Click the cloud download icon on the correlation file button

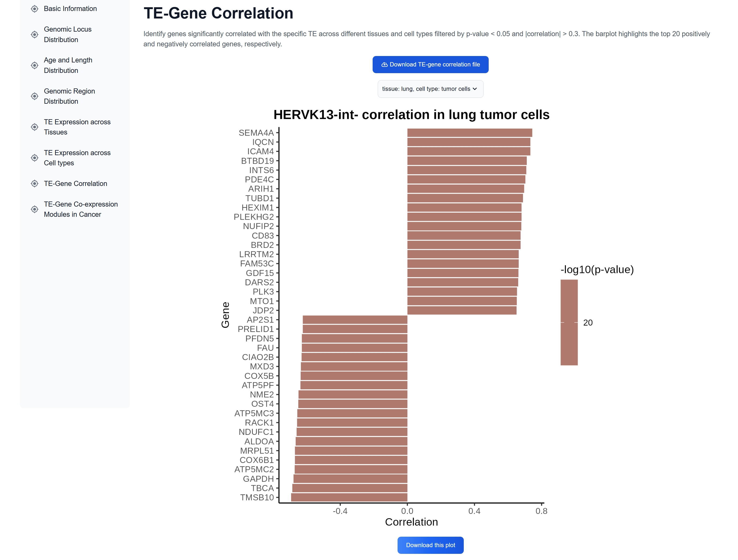point(384,64)
